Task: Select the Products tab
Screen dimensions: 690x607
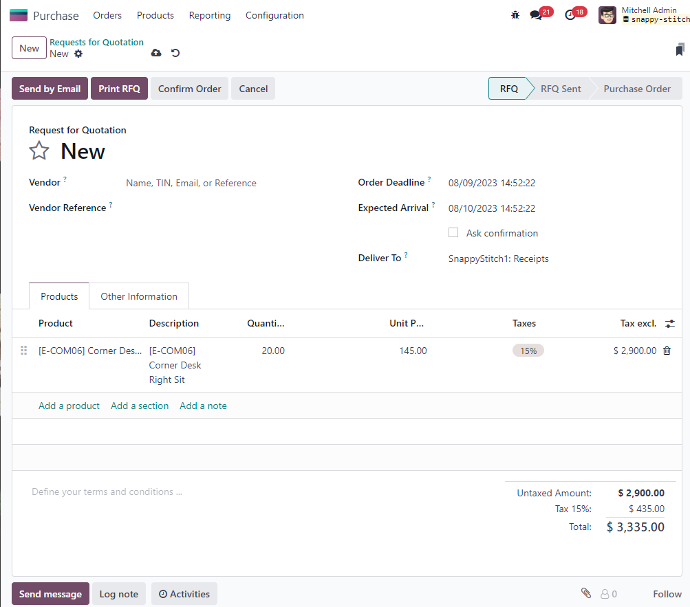Action: tap(59, 296)
